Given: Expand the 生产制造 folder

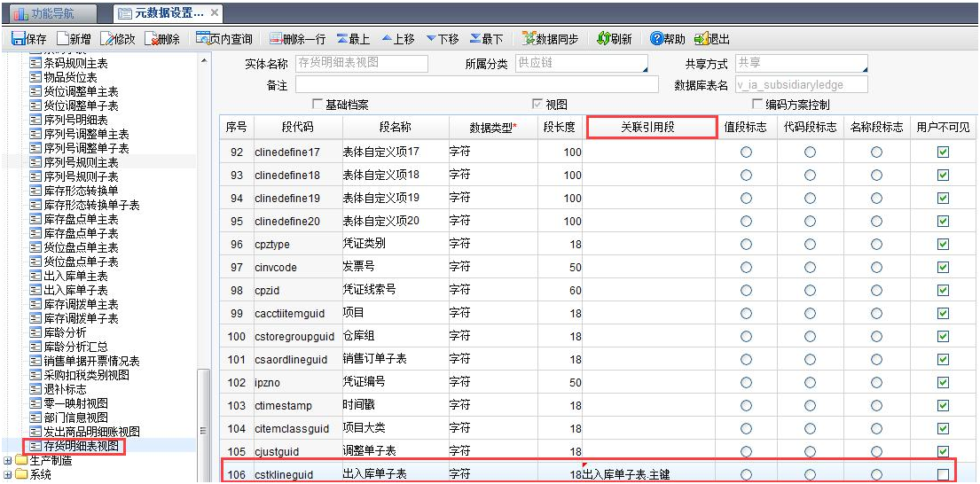Looking at the screenshot, I should pos(7,461).
